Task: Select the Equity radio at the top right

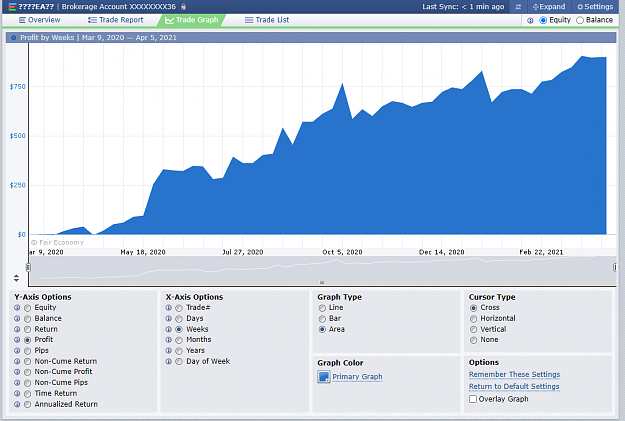Action: tap(543, 20)
